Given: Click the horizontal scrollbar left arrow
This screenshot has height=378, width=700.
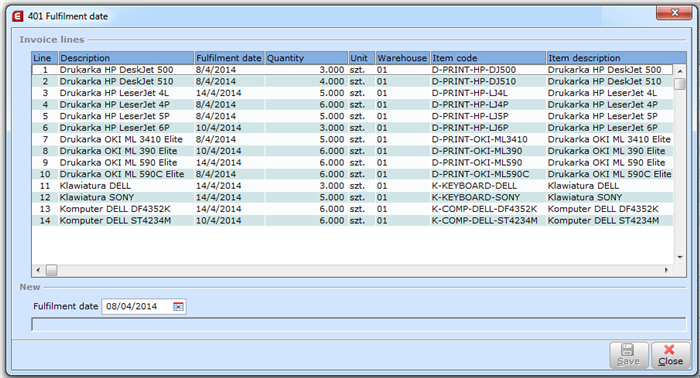Looking at the screenshot, I should (x=38, y=270).
